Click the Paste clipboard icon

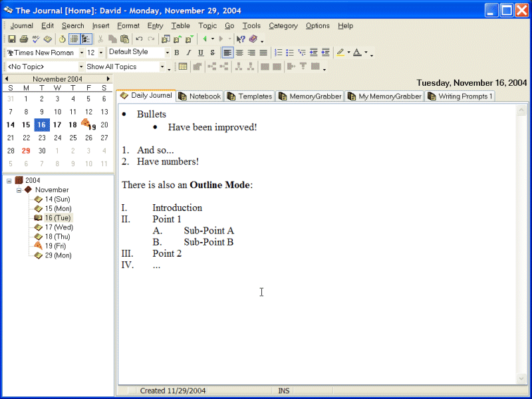tap(124, 39)
